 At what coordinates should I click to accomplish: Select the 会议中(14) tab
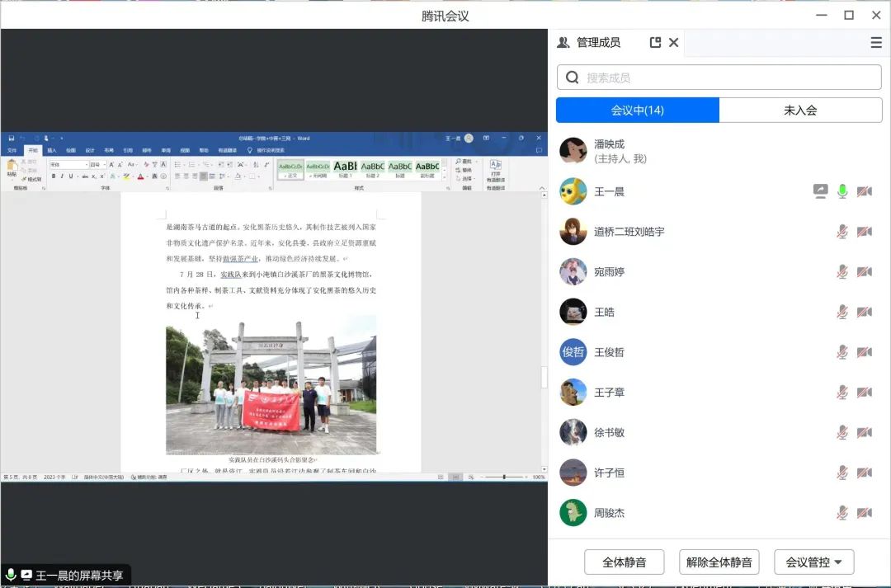(638, 110)
